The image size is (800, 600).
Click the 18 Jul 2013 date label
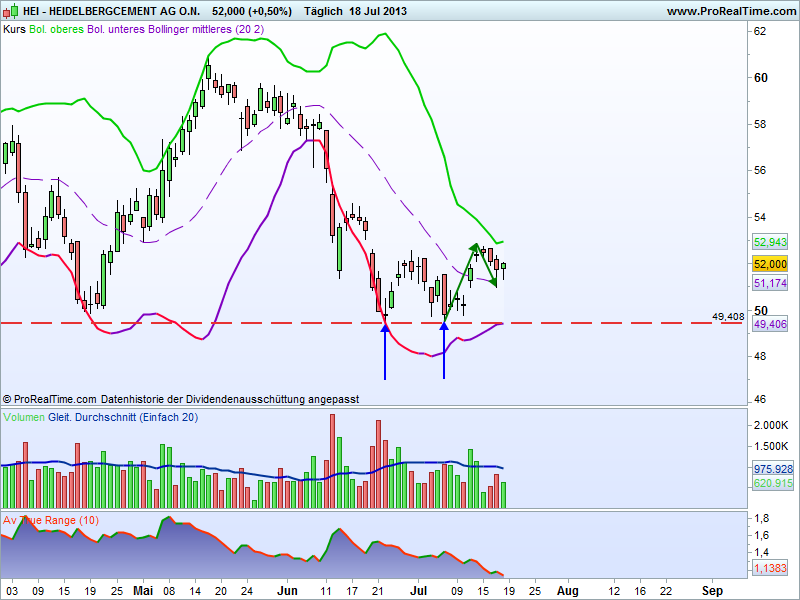click(378, 11)
